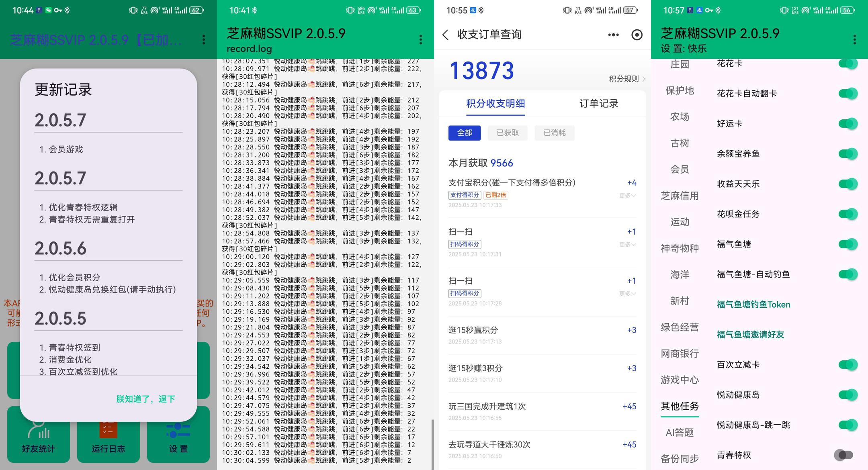Select 保护地 in settings sidebar

[x=680, y=90]
